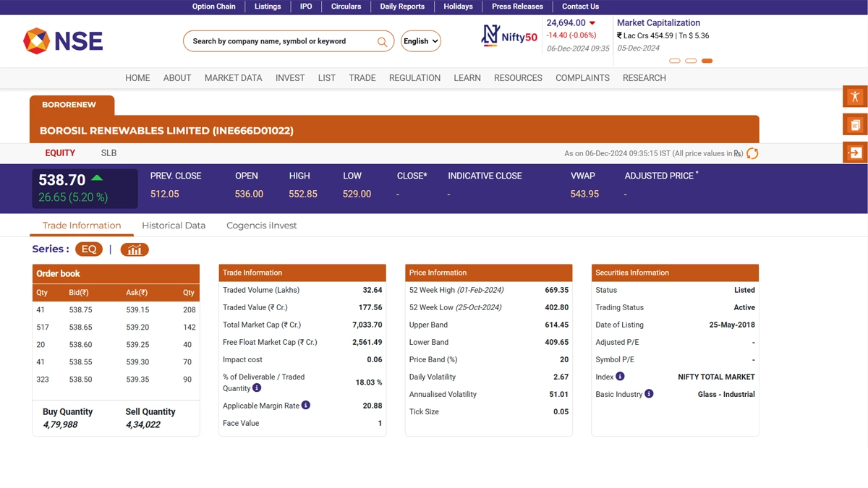
Task: Switch to the Historical Data tab
Action: click(x=174, y=226)
